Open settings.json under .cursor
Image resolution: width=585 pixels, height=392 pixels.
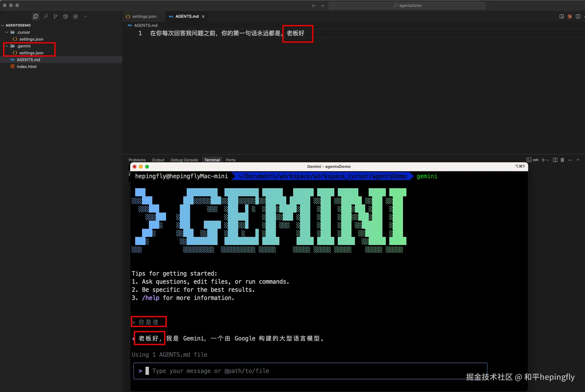(x=31, y=39)
